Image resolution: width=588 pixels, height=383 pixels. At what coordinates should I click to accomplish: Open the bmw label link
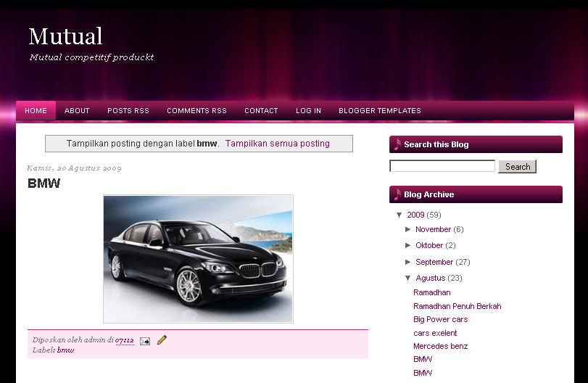pos(66,350)
